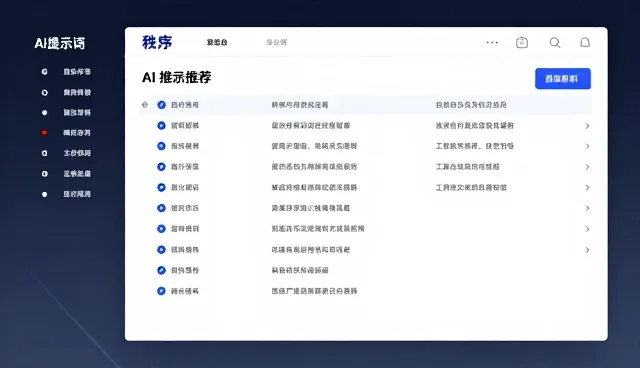Click the small gray circle in the highlighted row
The height and width of the screenshot is (368, 640).
[x=144, y=105]
